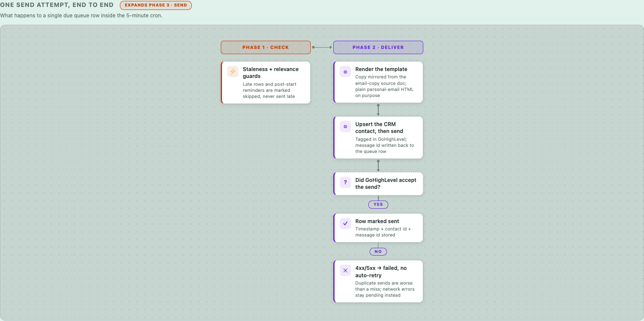The image size is (644, 321).
Task: Click the arrow connecting Phase 1 to Phase 2
Action: [x=322, y=47]
